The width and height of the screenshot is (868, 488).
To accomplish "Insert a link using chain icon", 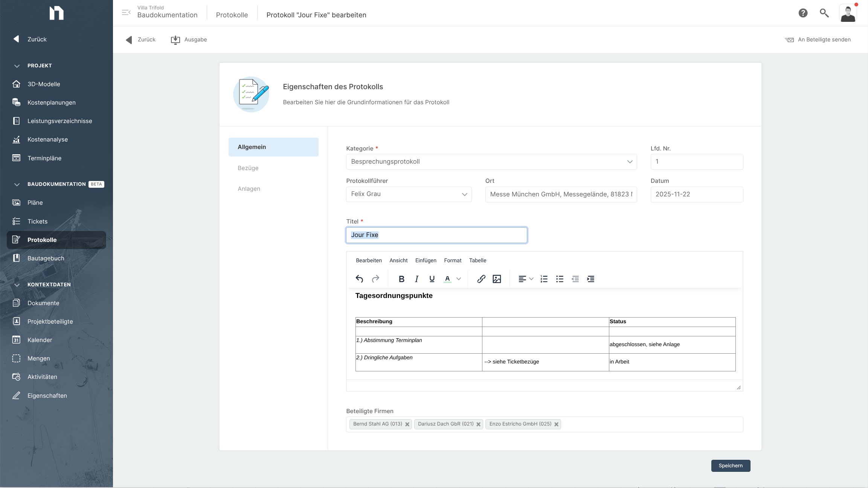I will [481, 279].
